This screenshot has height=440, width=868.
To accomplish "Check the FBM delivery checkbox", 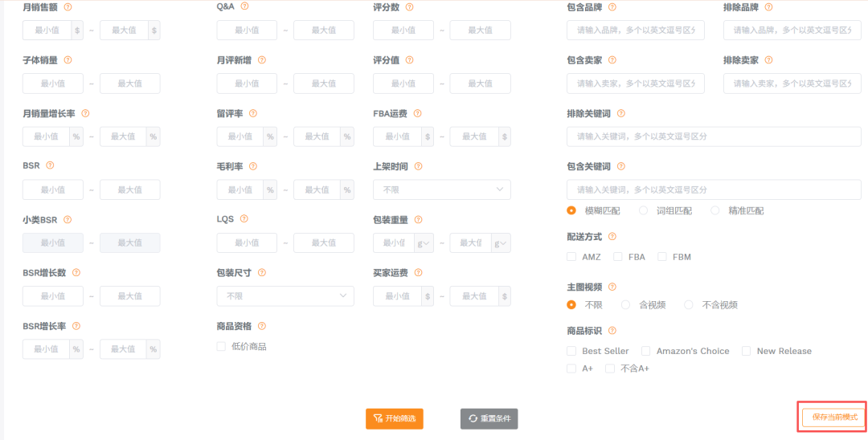I will click(x=662, y=256).
